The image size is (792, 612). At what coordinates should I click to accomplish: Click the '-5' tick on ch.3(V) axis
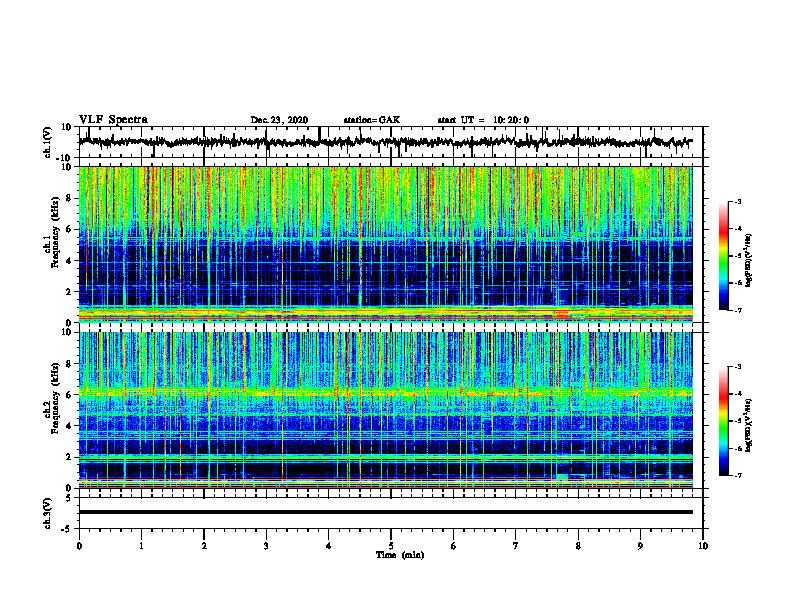click(68, 529)
